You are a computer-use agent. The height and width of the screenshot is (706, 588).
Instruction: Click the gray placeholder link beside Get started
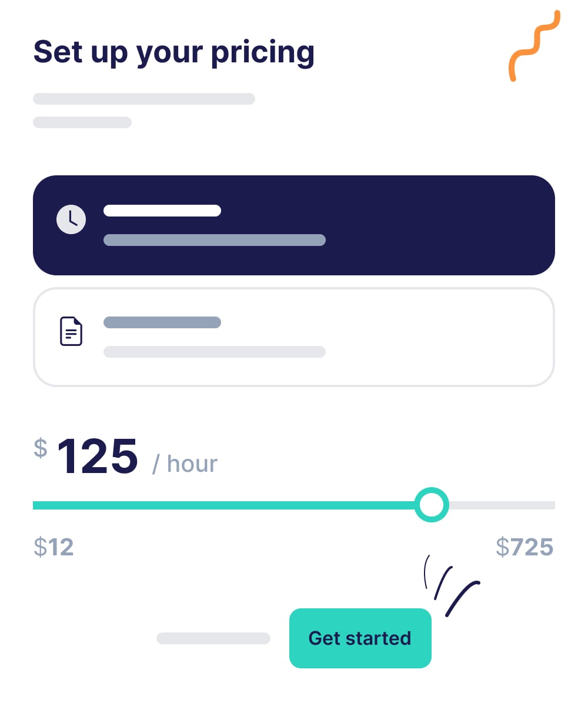(213, 638)
